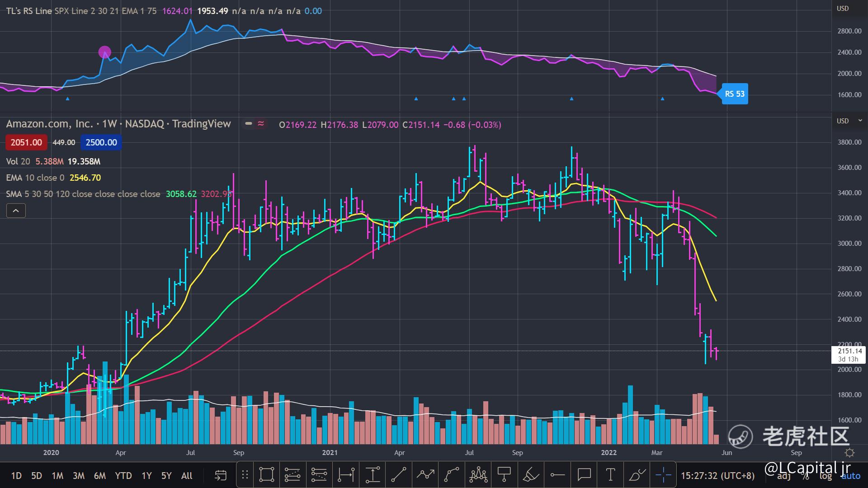Open the chart settings gear
The width and height of the screenshot is (868, 488).
(x=849, y=453)
